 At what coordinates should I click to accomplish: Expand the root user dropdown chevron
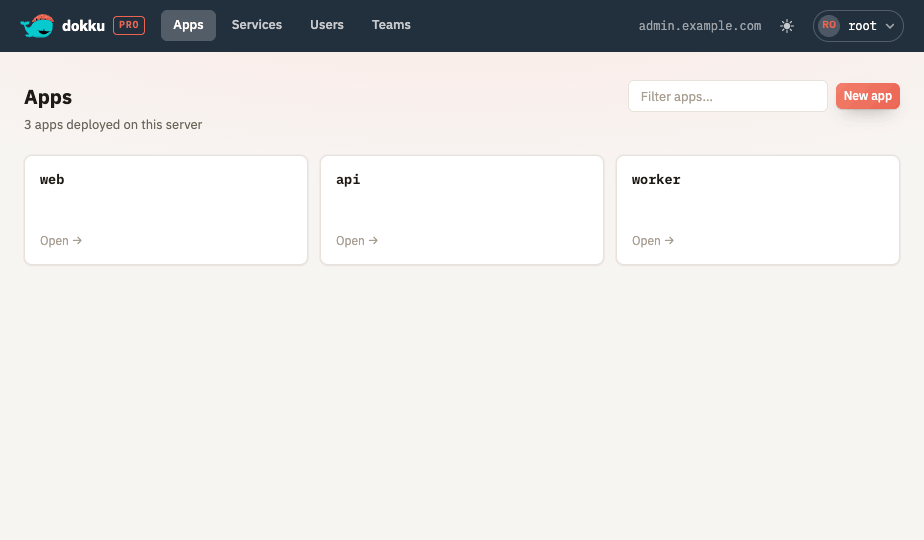(890, 26)
